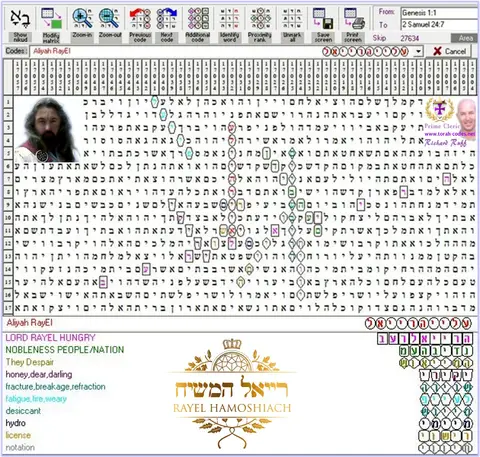Select desiccant code entry

(23, 411)
